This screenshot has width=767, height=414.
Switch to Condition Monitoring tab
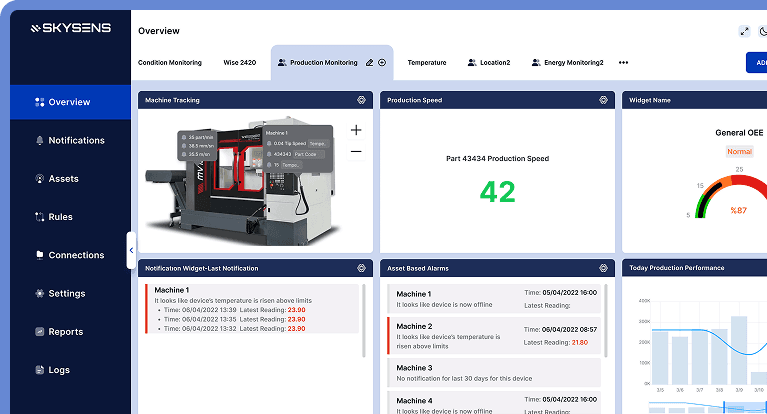click(169, 62)
